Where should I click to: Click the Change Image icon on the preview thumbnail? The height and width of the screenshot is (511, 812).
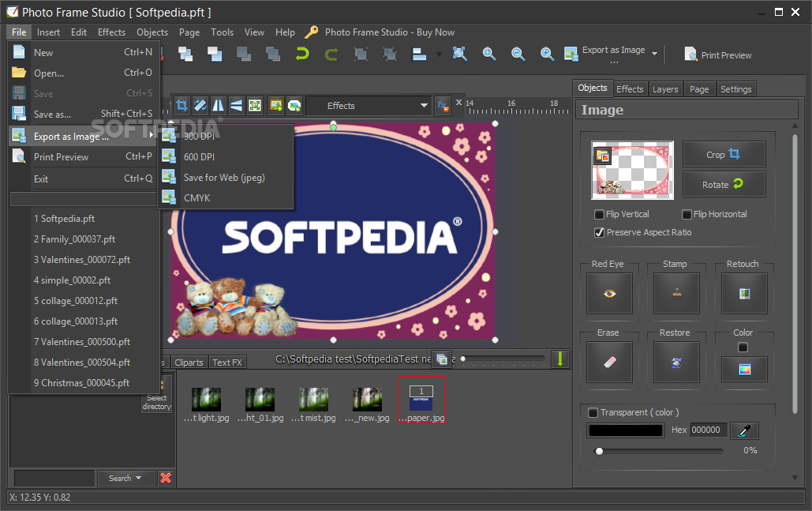coord(603,155)
